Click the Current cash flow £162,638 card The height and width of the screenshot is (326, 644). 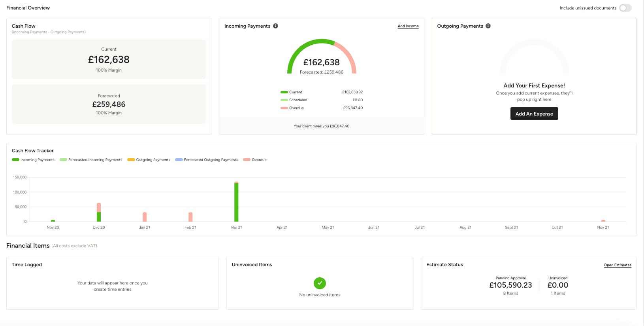click(x=109, y=59)
